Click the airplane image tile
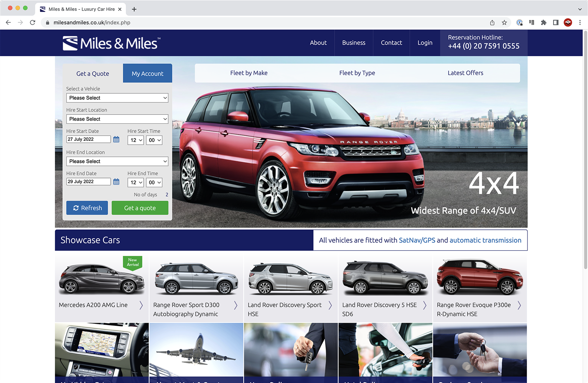The image size is (588, 383). pos(196,350)
